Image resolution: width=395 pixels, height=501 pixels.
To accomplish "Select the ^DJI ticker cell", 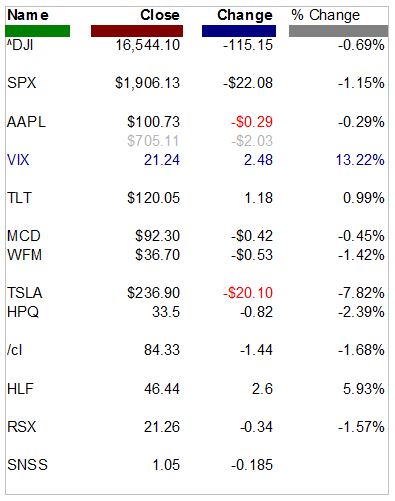I will coord(20,45).
